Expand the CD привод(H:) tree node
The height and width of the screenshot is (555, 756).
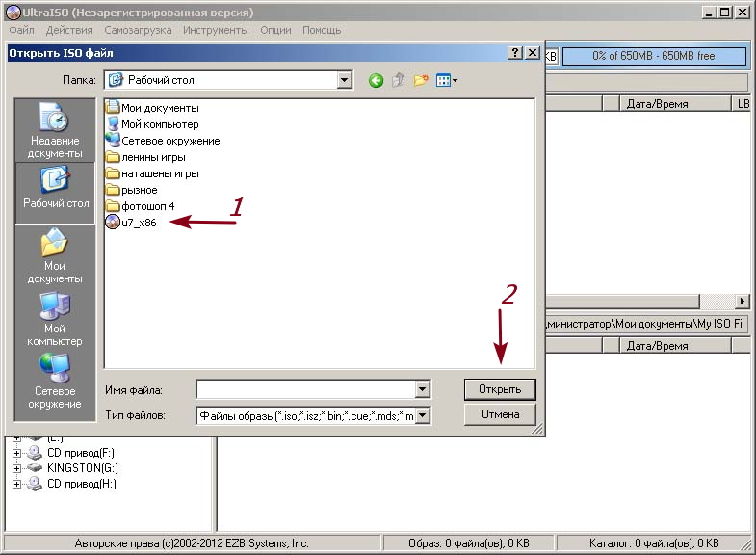(x=17, y=484)
